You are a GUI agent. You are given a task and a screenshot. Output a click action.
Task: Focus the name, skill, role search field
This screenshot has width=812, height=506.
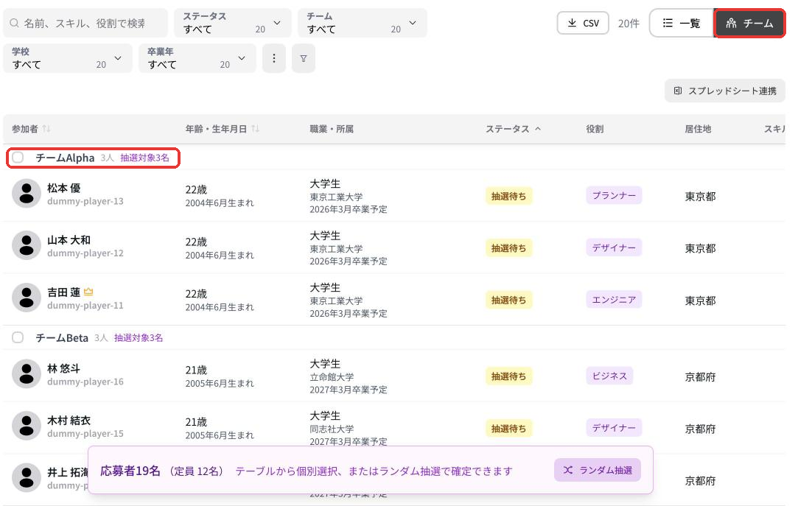coord(85,24)
